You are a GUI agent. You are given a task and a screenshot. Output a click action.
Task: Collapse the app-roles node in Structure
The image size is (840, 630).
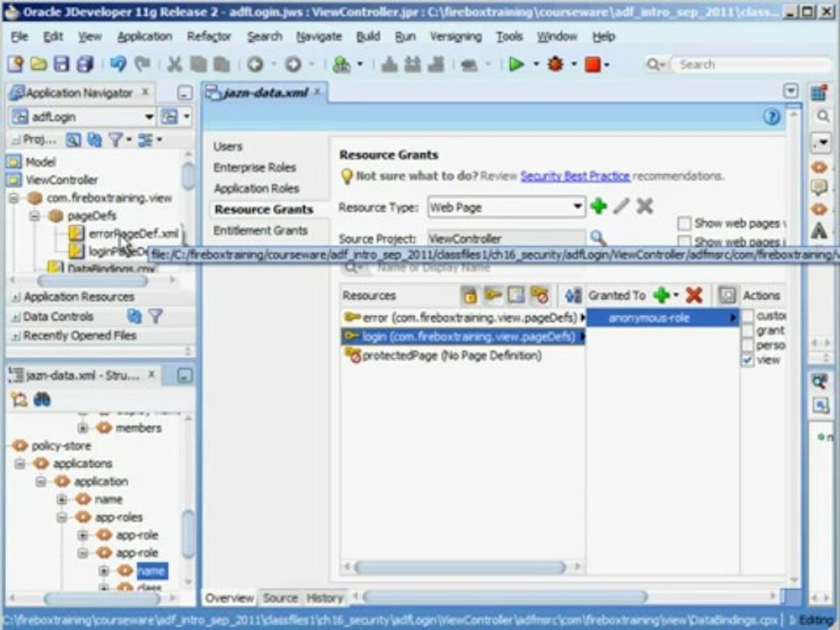click(x=61, y=517)
